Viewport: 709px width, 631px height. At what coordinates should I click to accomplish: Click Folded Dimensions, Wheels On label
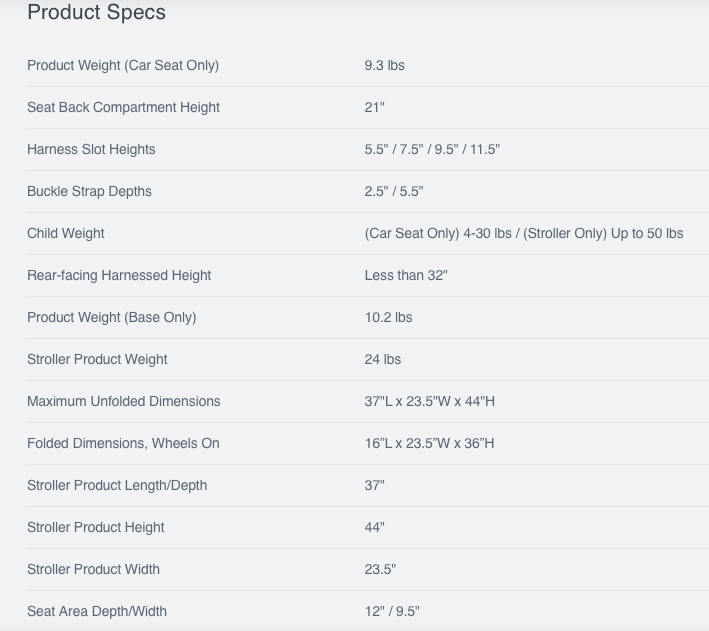coord(123,443)
